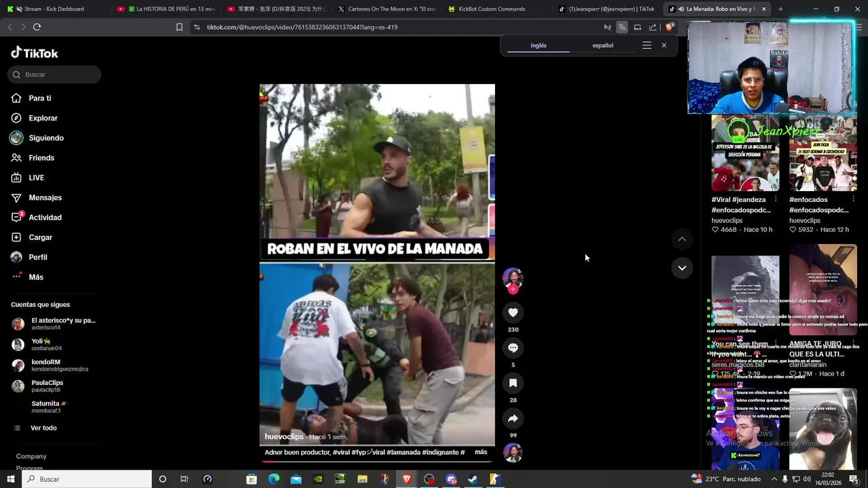Viewport: 868px width, 488px height.
Task: Select inglés tab in translate popup
Action: [x=538, y=45]
